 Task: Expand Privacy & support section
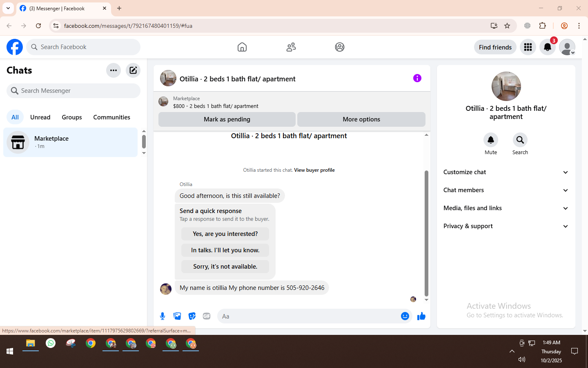506,226
